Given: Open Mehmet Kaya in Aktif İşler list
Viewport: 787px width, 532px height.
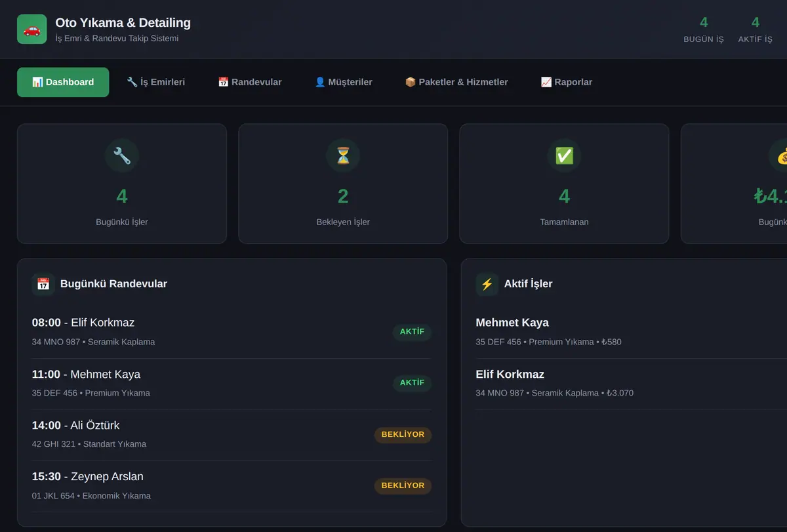Looking at the screenshot, I should pos(512,323).
